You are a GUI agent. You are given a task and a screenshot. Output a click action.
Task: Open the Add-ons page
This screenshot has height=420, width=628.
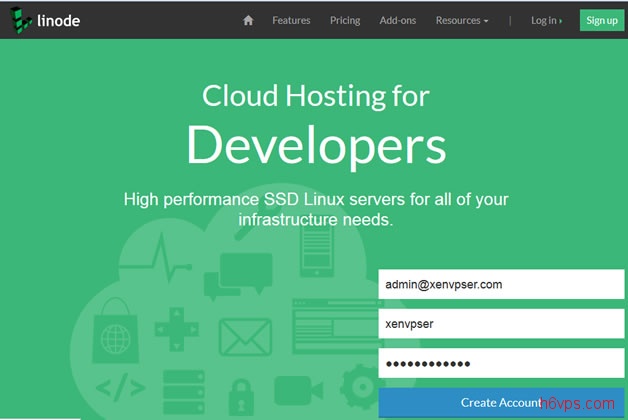point(398,20)
